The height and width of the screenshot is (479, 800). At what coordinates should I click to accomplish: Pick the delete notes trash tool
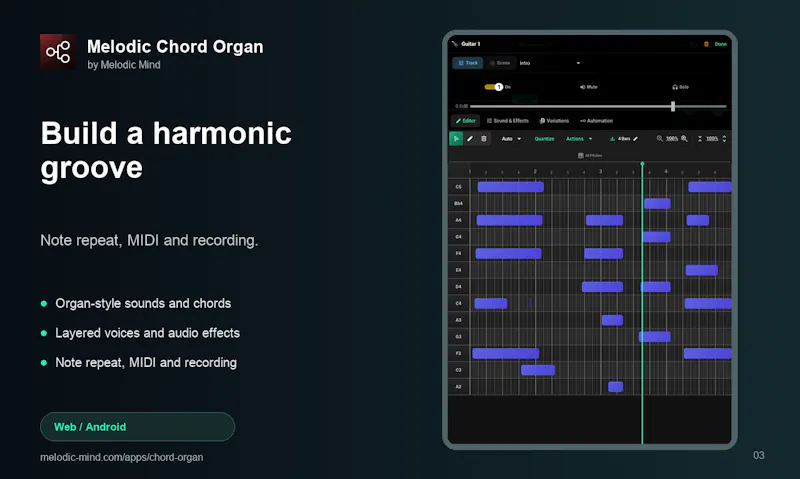pyautogui.click(x=484, y=138)
